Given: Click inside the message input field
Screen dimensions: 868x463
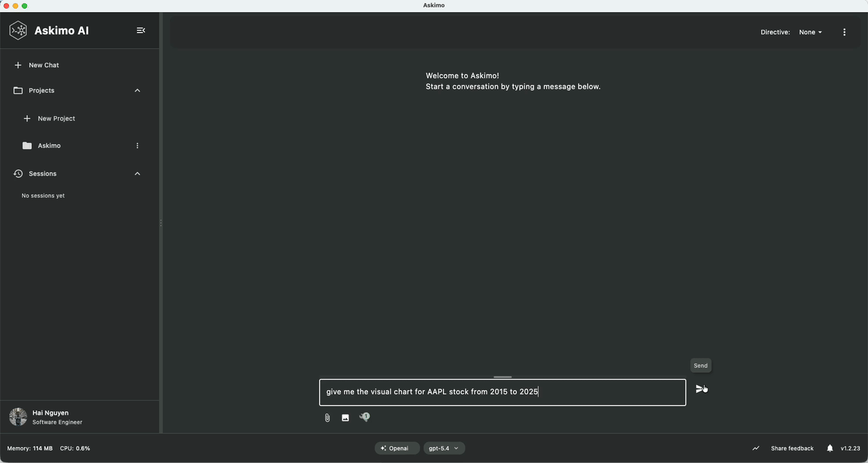Looking at the screenshot, I should pos(502,392).
